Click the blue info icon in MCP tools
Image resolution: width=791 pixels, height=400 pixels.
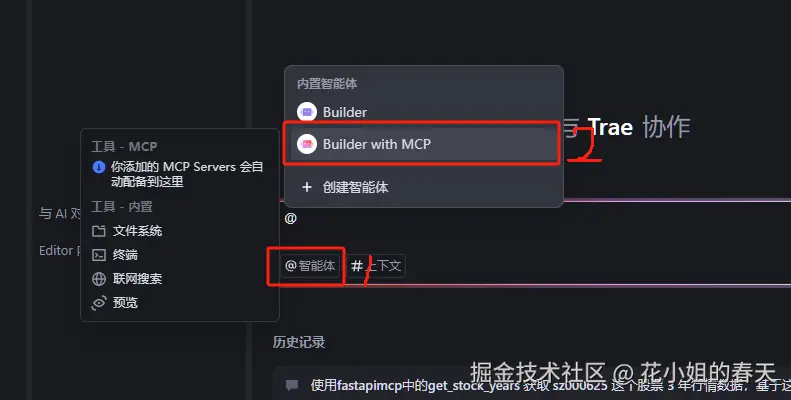99,167
